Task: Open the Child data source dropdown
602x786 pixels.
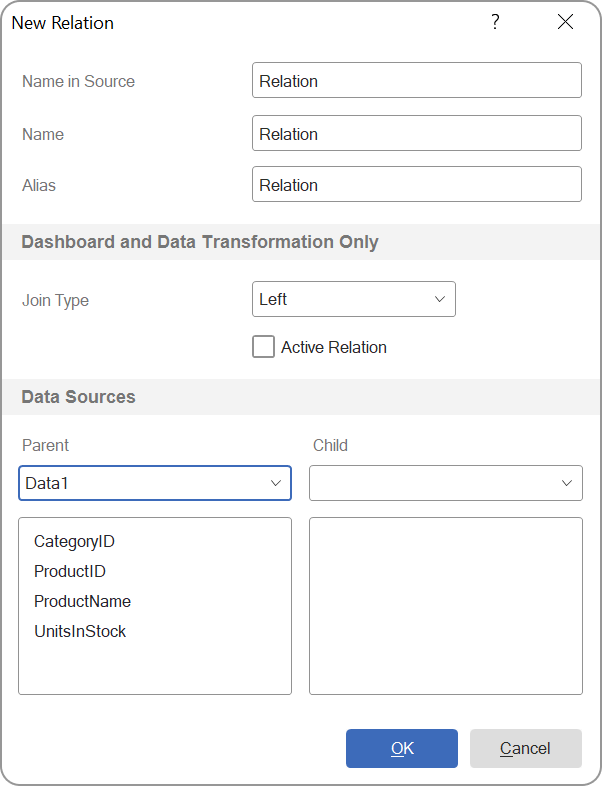Action: [446, 483]
